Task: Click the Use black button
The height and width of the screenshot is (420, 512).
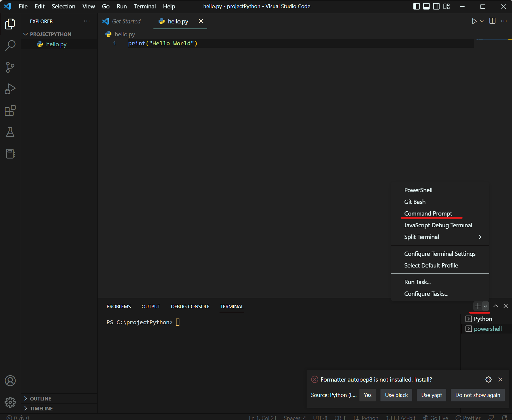Action: point(396,395)
